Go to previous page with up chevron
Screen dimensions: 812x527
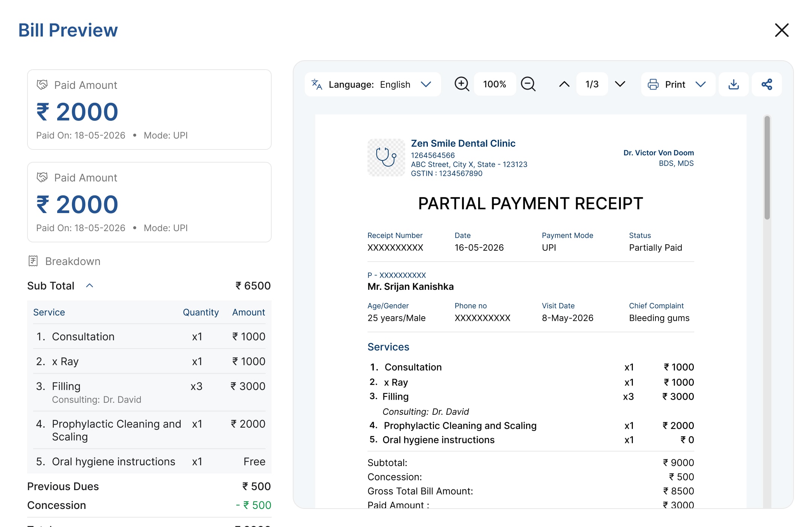(x=564, y=84)
